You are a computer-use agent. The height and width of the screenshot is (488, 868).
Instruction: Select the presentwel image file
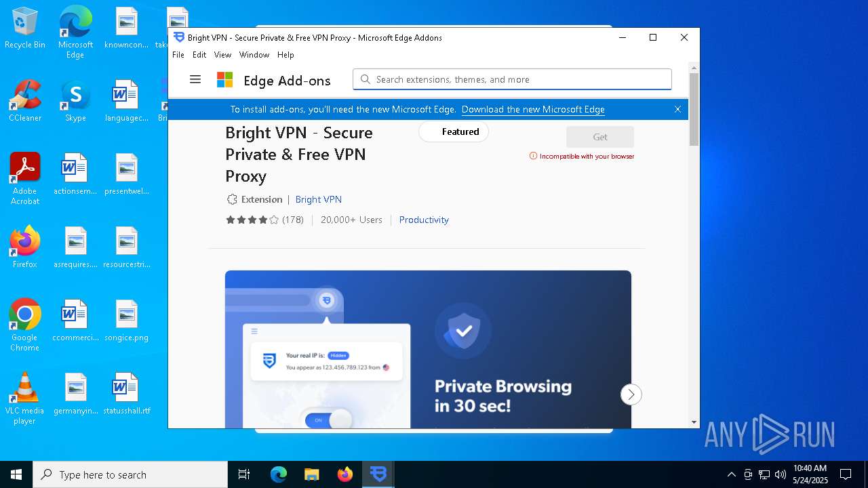127,175
